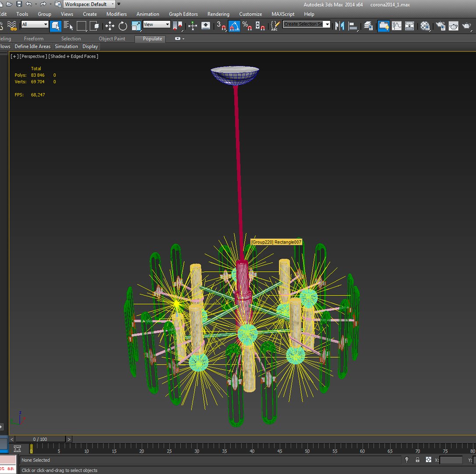The height and width of the screenshot is (474, 476).
Task: Open the Tools menu
Action: 22,14
